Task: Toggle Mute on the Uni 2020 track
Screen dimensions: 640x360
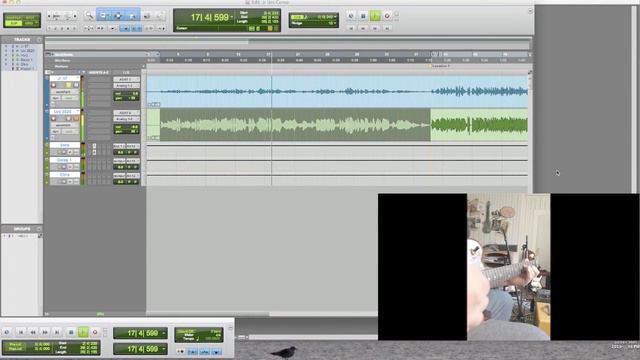Action: (76, 118)
